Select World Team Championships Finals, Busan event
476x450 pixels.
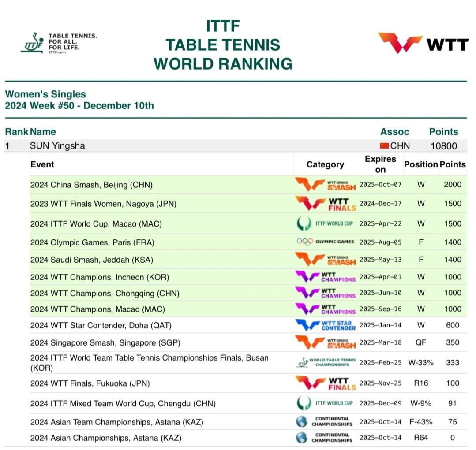tap(150, 363)
